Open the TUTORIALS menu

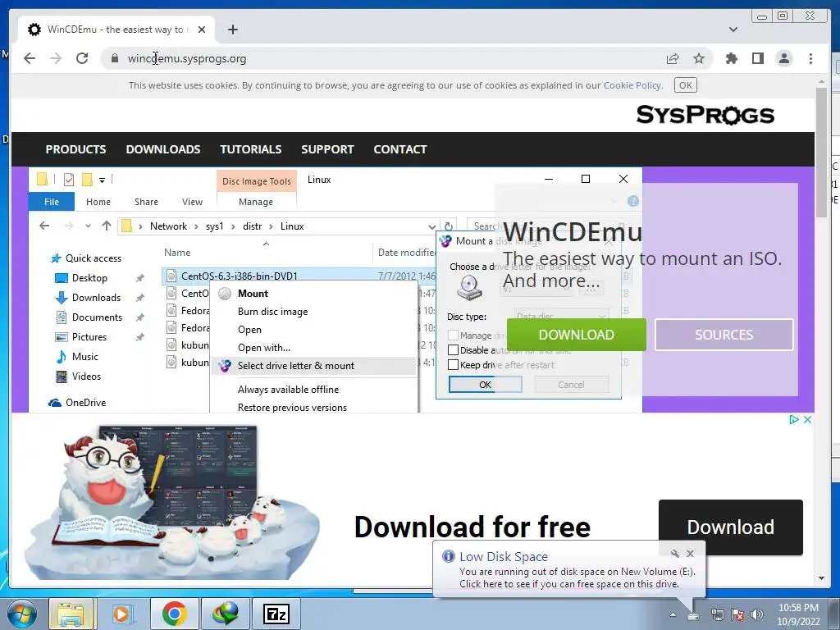coord(251,149)
